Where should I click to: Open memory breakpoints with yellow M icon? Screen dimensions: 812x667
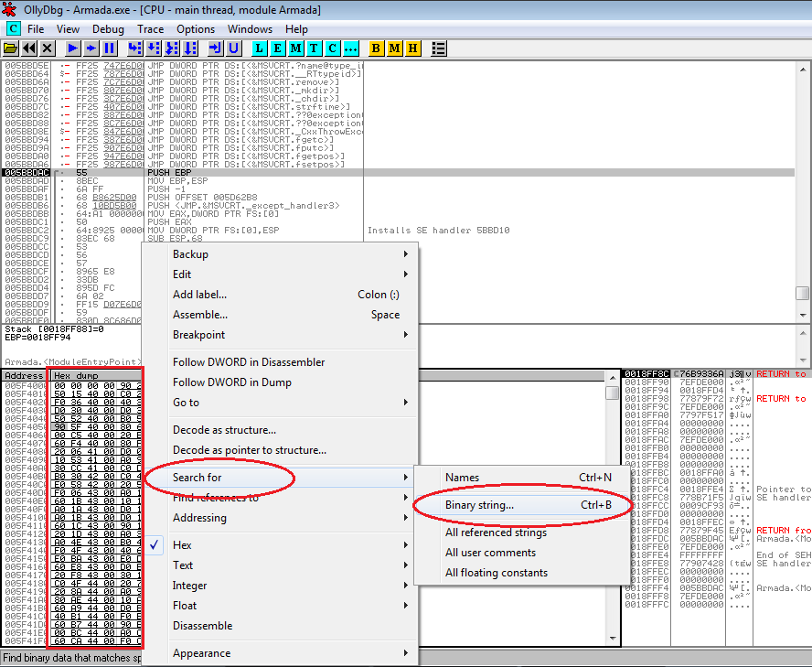pyautogui.click(x=395, y=48)
